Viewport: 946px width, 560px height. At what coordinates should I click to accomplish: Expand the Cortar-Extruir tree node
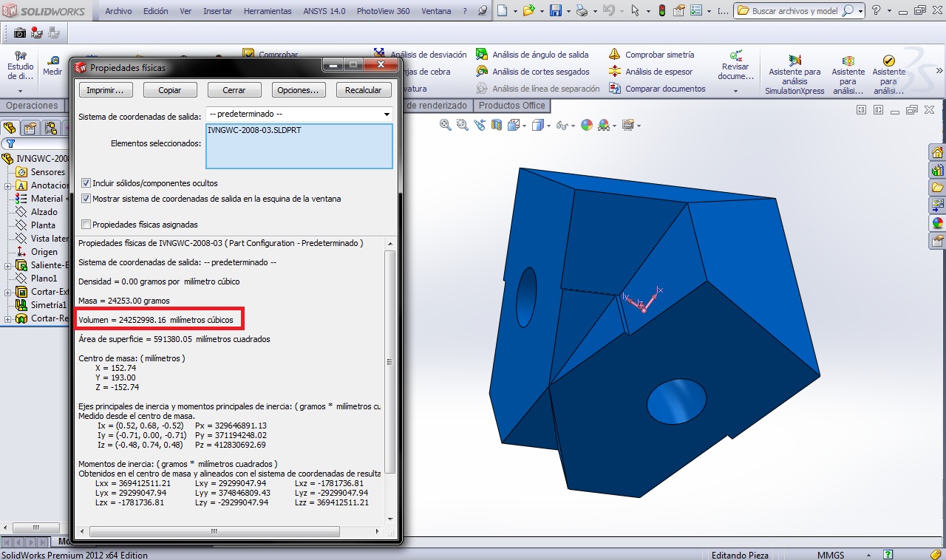point(7,292)
